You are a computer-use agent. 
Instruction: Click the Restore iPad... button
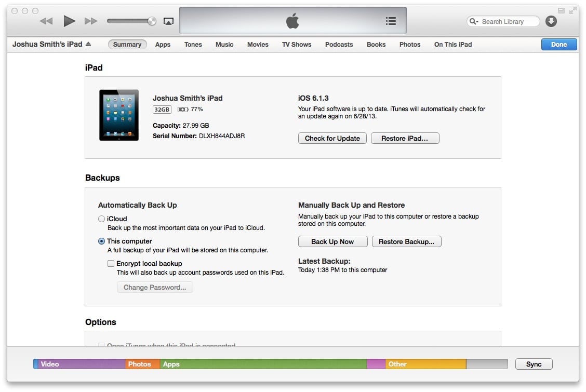pos(405,138)
